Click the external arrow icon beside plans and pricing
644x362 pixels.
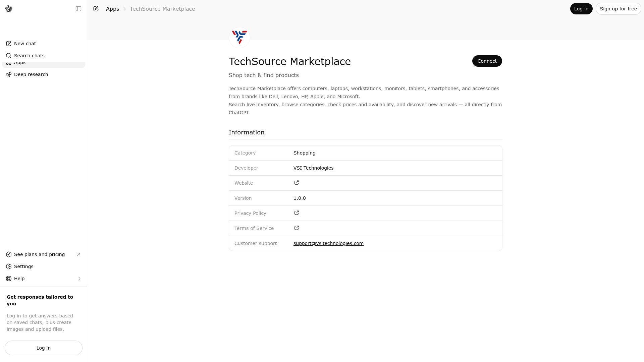point(78,254)
